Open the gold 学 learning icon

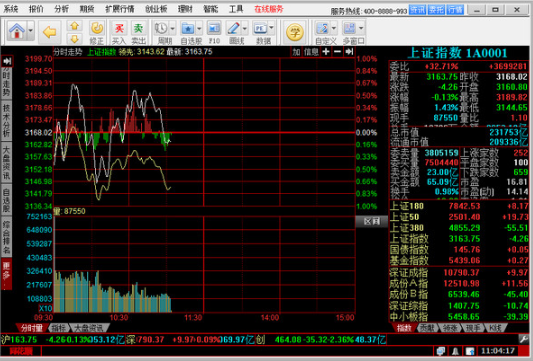294,32
